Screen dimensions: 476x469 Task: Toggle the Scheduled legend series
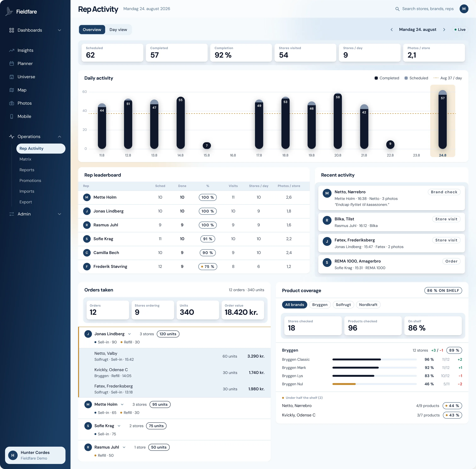(416, 78)
